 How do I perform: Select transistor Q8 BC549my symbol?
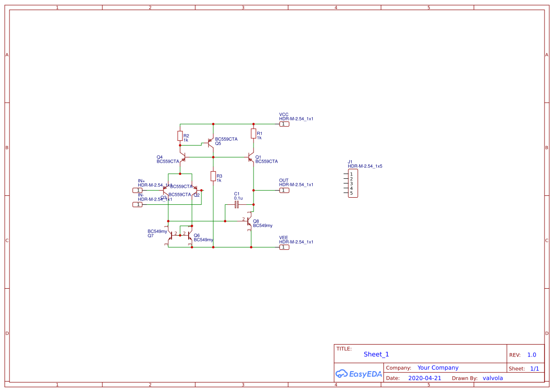point(249,220)
